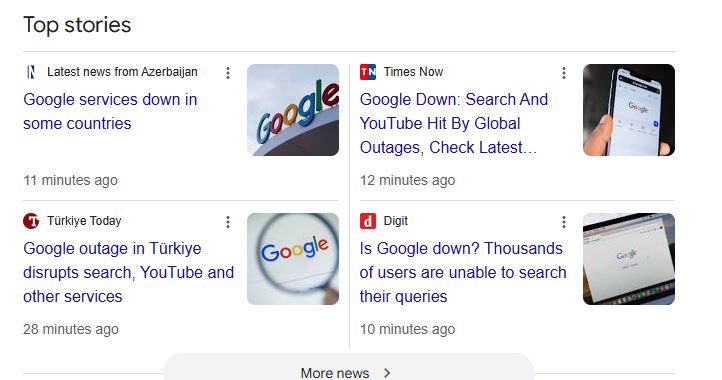Click the Digit red d logo icon
This screenshot has height=380, width=722.
tap(368, 221)
